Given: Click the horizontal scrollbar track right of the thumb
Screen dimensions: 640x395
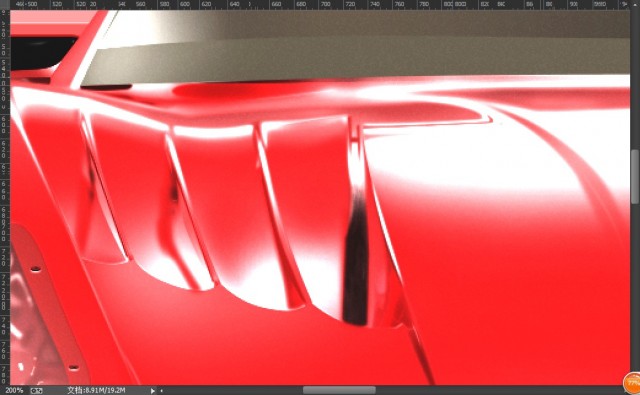Looking at the screenshot, I should (498, 391).
